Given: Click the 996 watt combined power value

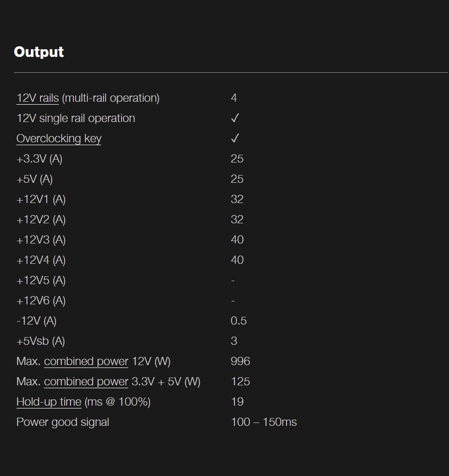Looking at the screenshot, I should [x=241, y=361].
